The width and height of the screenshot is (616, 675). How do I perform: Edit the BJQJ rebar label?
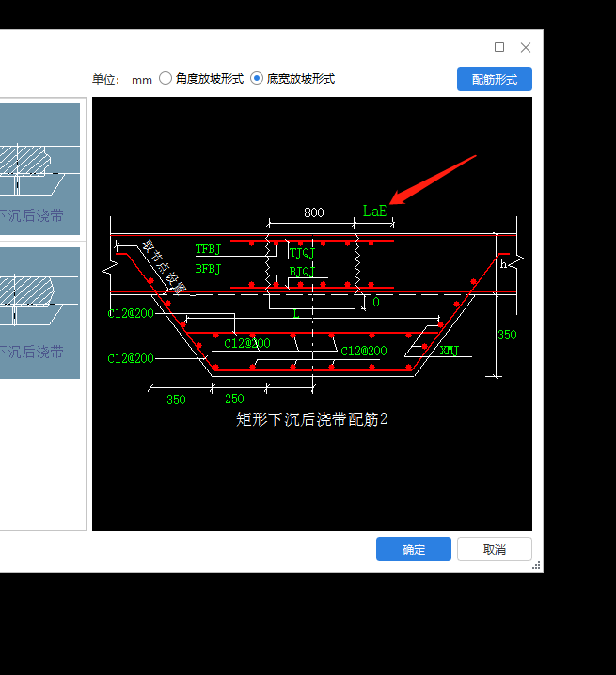[x=302, y=272]
